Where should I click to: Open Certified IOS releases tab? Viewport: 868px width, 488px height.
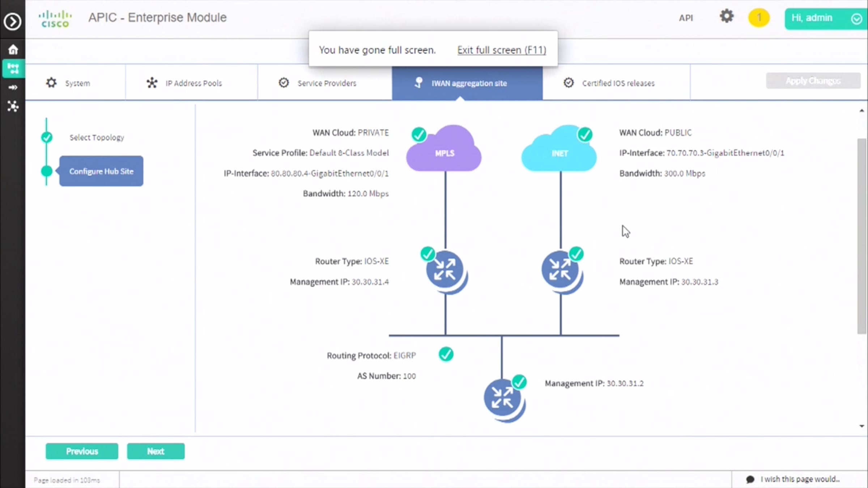click(x=616, y=83)
